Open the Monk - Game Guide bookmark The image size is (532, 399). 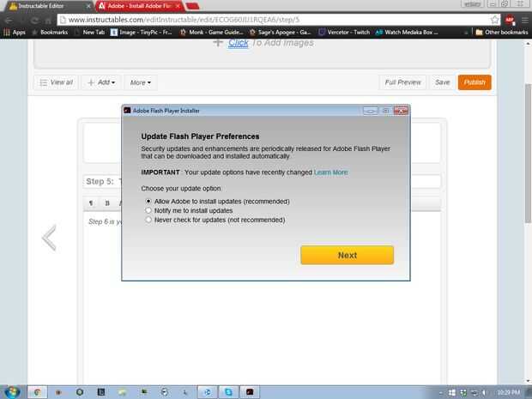coord(211,33)
